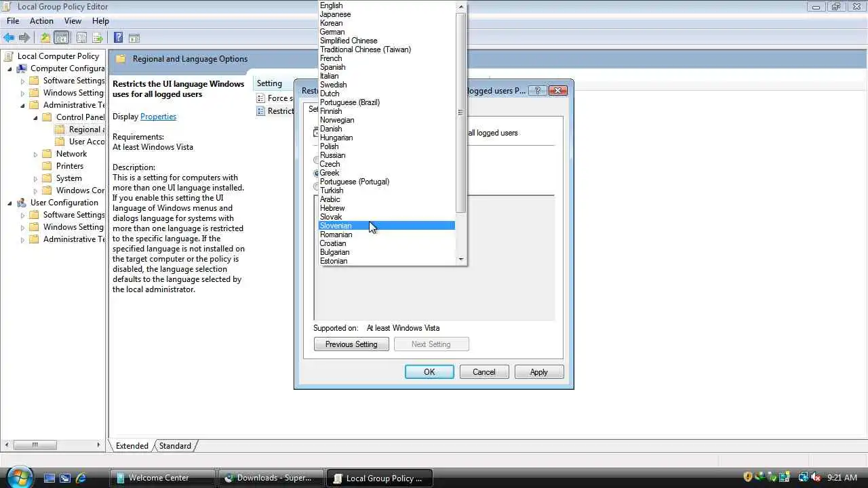Click the tree pane scrollbar left arrow
This screenshot has height=488, width=868.
point(5,445)
